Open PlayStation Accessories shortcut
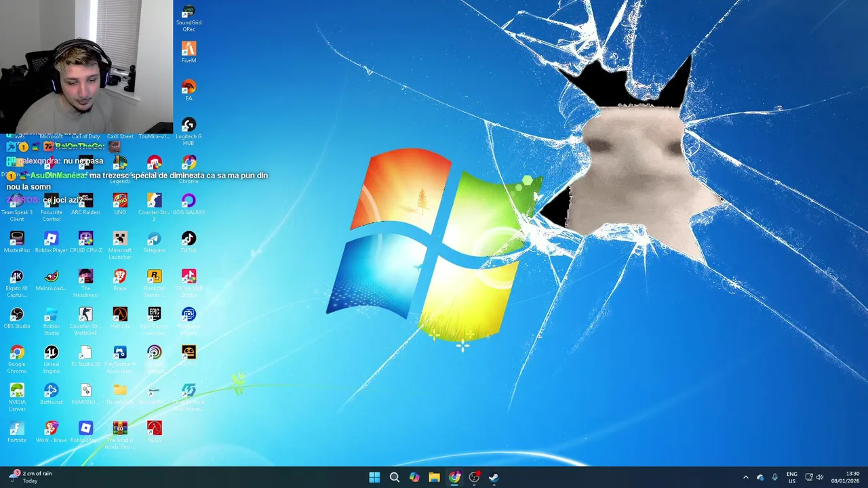 click(x=120, y=359)
